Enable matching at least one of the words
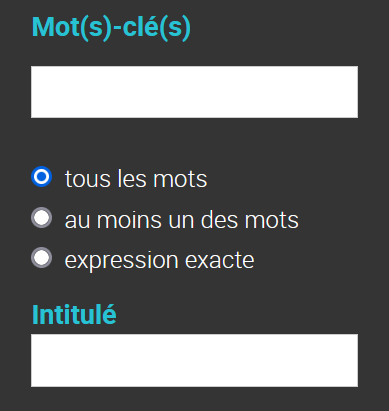 click(42, 218)
